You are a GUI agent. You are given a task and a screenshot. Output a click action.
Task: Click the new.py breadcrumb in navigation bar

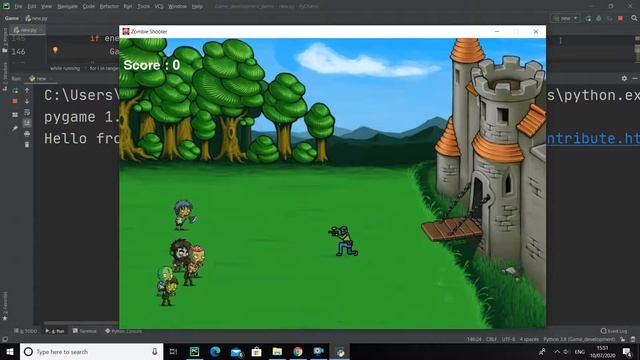36,18
